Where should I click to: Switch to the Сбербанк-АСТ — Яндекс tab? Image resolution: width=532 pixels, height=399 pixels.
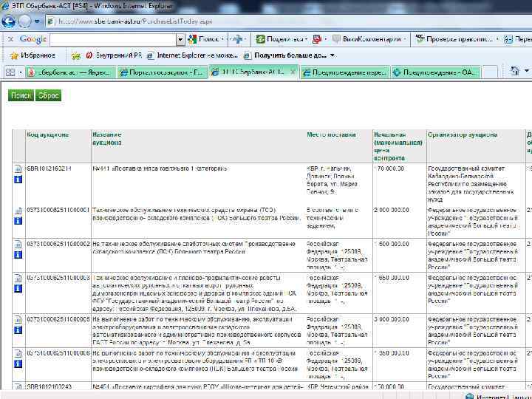click(x=70, y=72)
